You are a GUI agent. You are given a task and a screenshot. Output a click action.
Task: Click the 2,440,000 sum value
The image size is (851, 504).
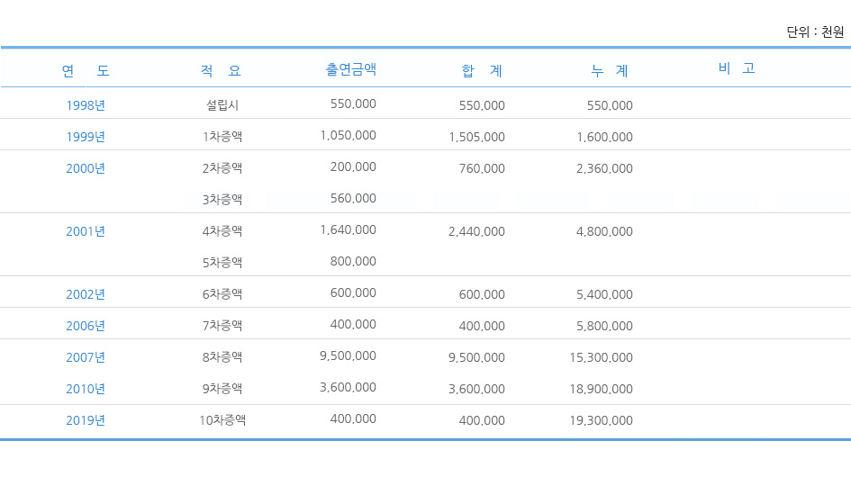(x=476, y=231)
